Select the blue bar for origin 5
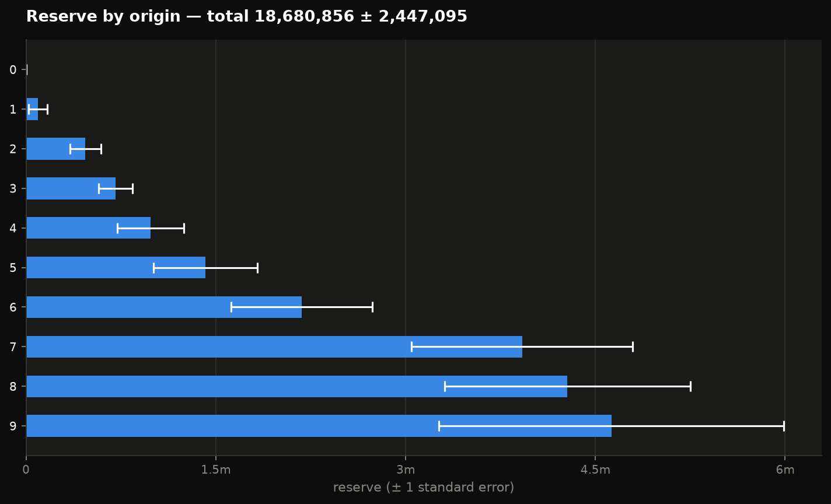The width and height of the screenshot is (831, 504). (x=116, y=267)
